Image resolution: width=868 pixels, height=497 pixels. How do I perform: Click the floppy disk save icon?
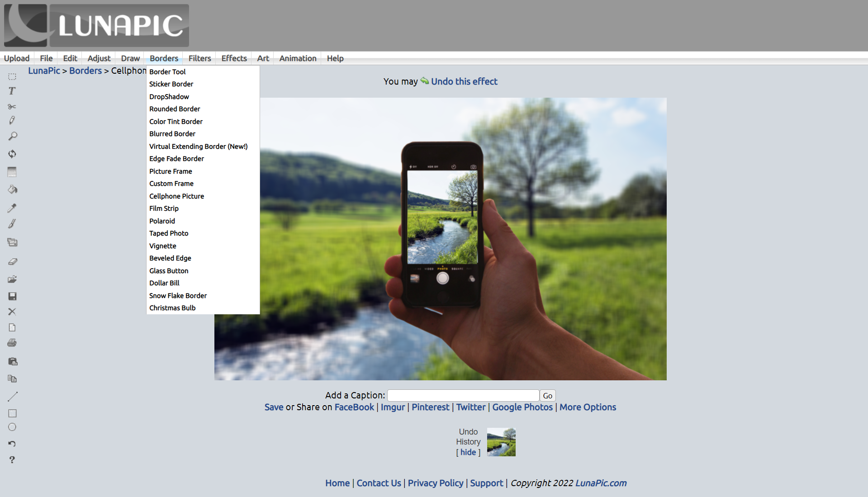tap(12, 296)
